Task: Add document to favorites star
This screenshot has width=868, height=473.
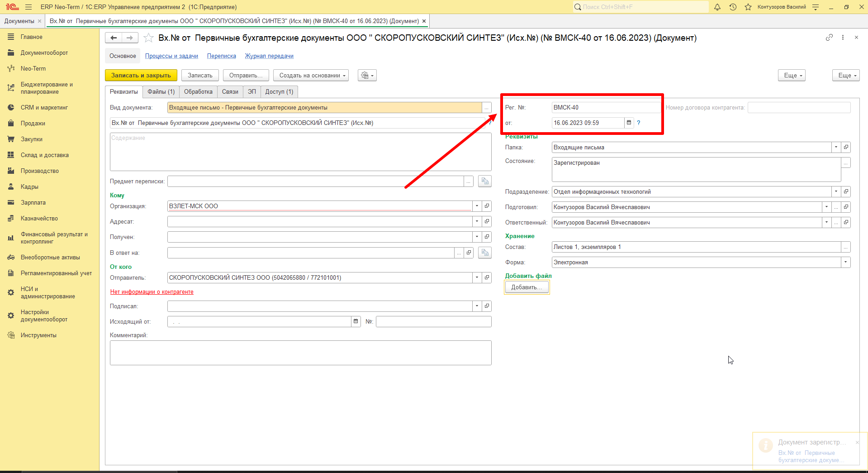Action: pos(148,38)
